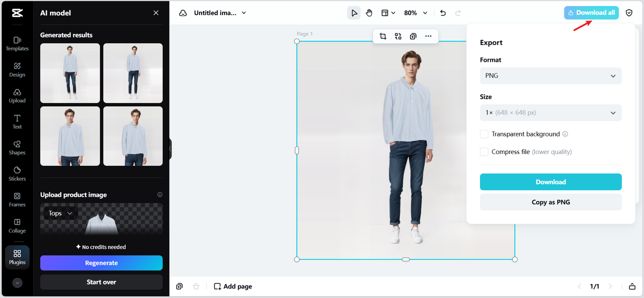The width and height of the screenshot is (644, 298).
Task: Select the Text tool in sidebar
Action: pyautogui.click(x=17, y=121)
